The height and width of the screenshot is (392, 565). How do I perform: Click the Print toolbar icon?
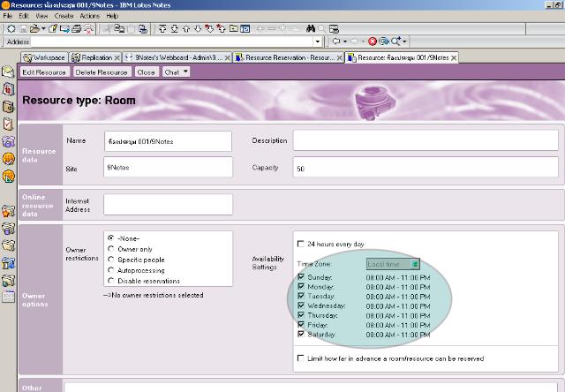(77, 29)
